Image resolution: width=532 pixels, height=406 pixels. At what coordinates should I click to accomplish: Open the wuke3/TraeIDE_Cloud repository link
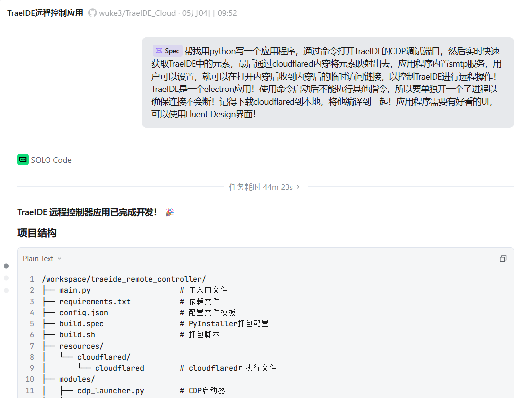pos(138,13)
